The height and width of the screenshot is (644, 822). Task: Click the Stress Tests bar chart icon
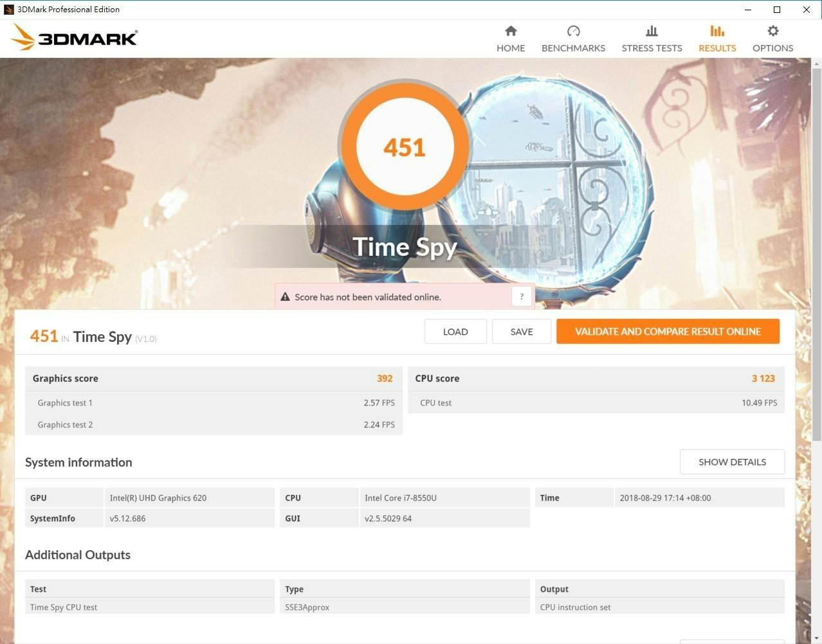tap(652, 31)
